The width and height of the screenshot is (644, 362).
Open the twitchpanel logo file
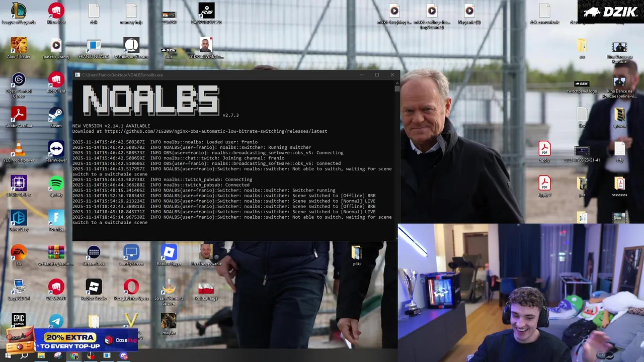(582, 86)
